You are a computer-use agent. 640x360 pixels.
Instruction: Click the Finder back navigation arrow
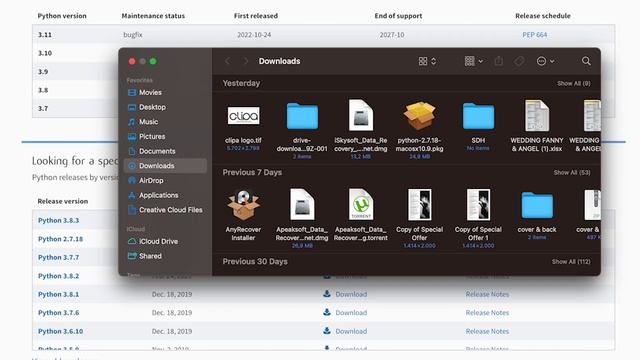coord(228,61)
